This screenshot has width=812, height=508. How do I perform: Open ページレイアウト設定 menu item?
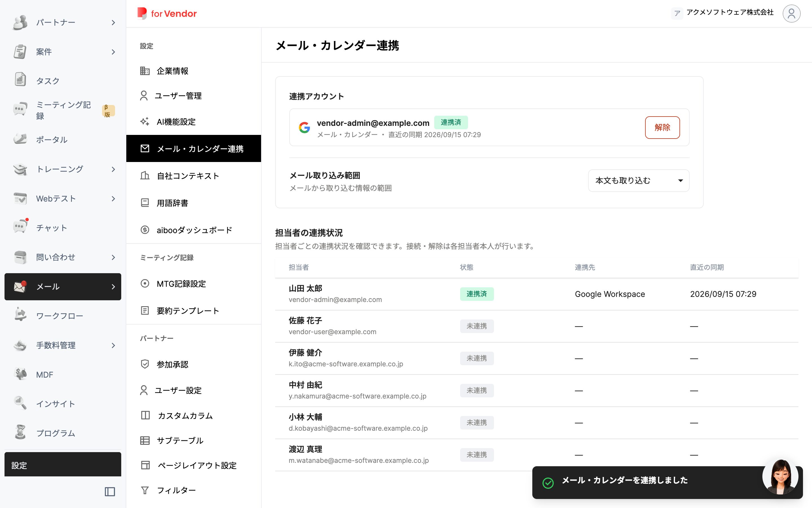click(x=194, y=465)
